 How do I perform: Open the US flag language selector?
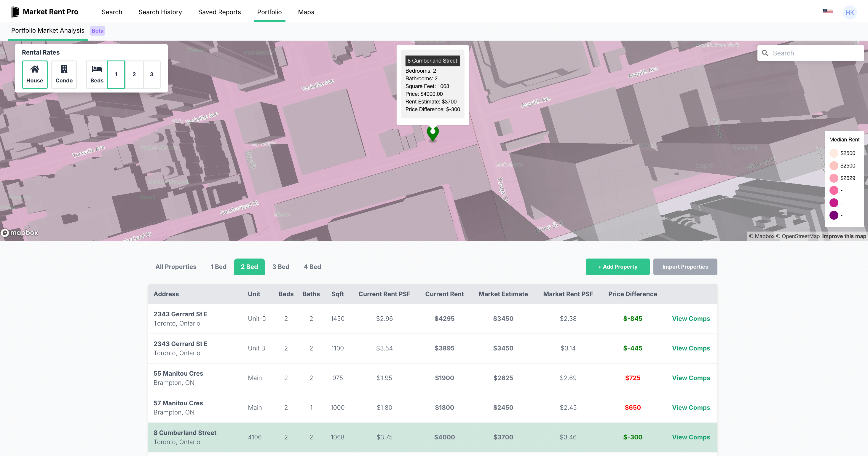point(828,12)
